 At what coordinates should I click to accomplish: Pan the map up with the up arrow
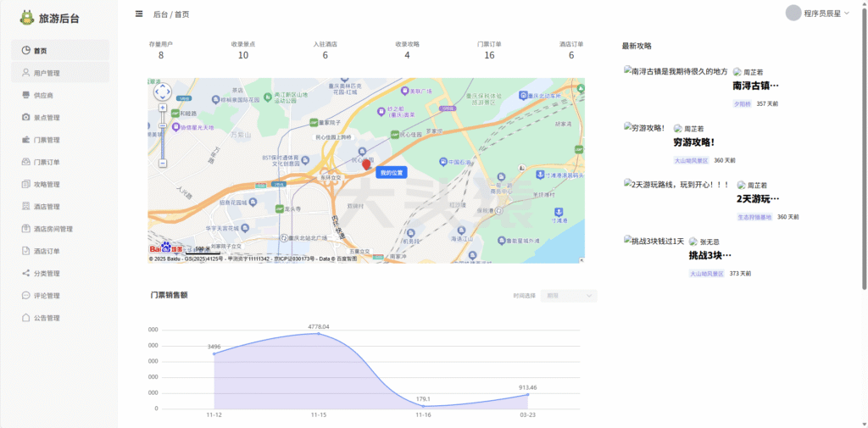point(163,86)
